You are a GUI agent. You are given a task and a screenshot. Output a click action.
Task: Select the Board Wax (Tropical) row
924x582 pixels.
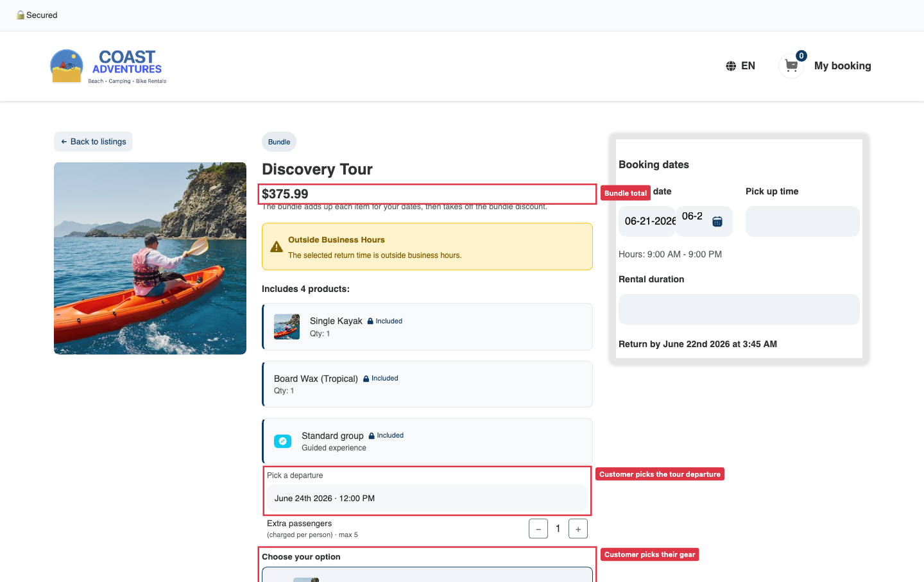pyautogui.click(x=427, y=384)
